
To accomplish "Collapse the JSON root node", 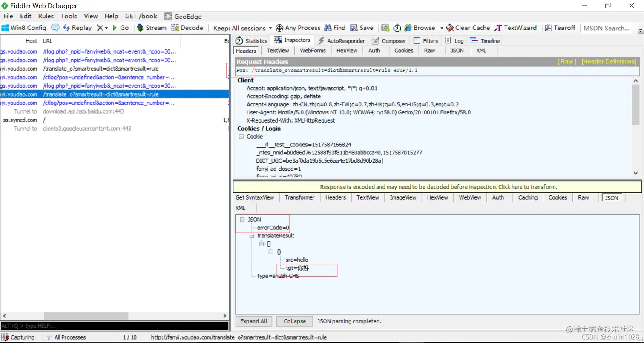I will click(x=242, y=220).
